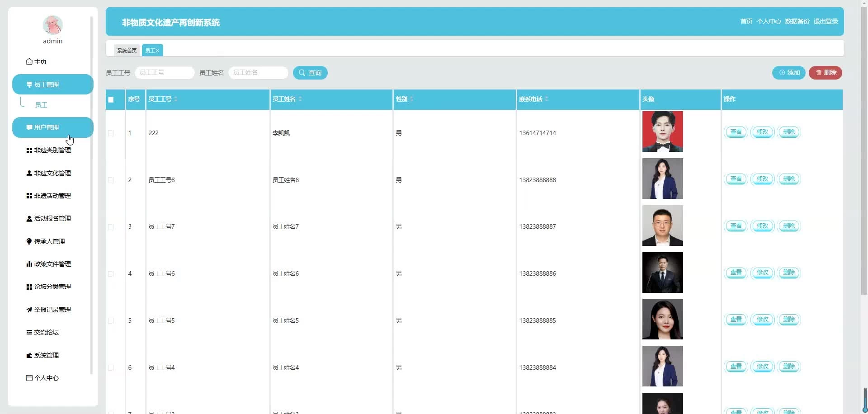Click the card icon beside 个人中心 in sidebar

[29, 378]
